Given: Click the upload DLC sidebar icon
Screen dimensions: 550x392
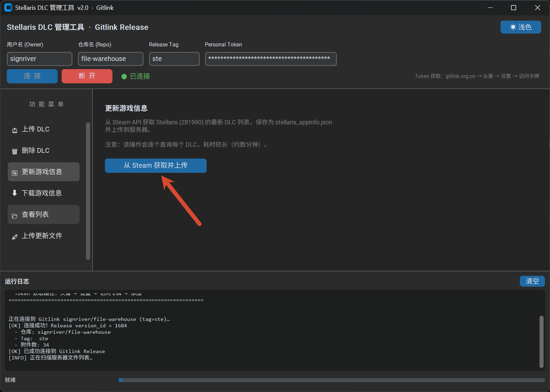Looking at the screenshot, I should click(15, 130).
